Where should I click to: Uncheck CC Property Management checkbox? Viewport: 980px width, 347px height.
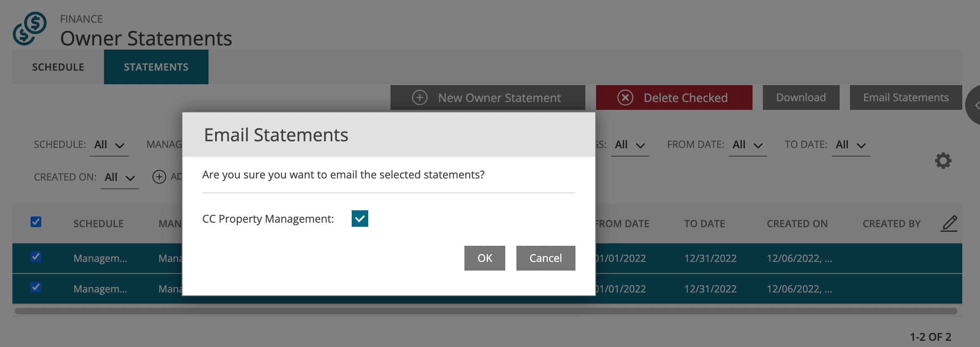[360, 219]
